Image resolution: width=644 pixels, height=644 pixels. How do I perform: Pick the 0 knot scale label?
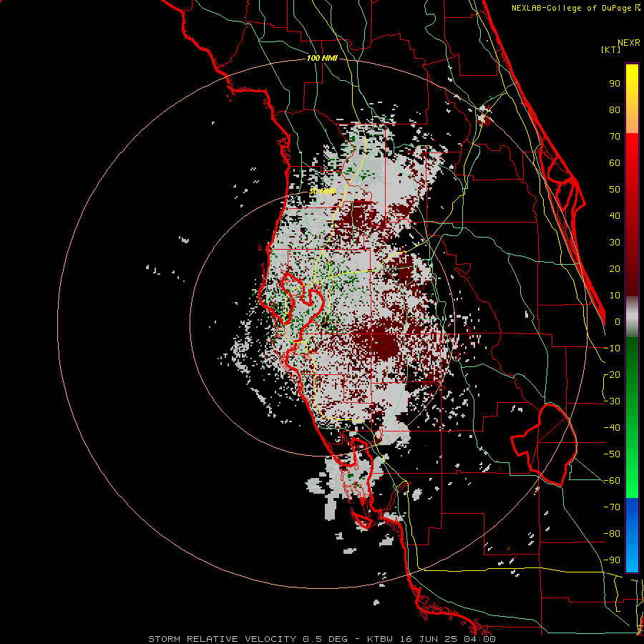pos(618,321)
